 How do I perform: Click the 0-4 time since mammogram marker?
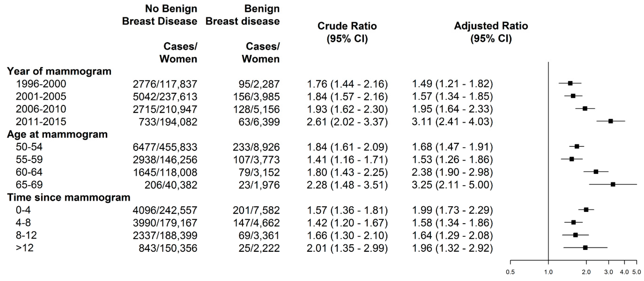pyautogui.click(x=586, y=210)
